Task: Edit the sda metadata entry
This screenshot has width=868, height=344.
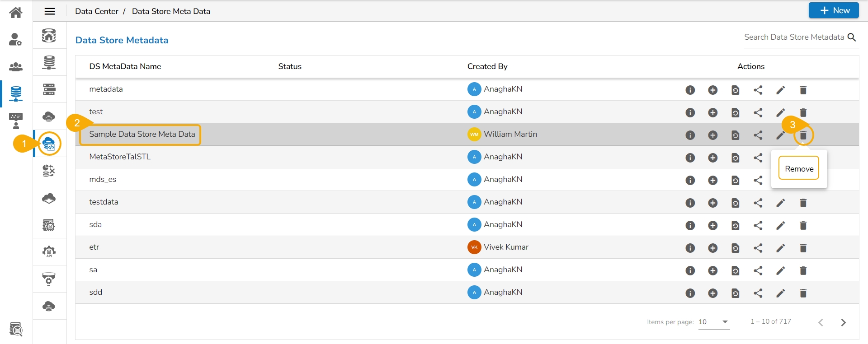Action: click(x=780, y=226)
